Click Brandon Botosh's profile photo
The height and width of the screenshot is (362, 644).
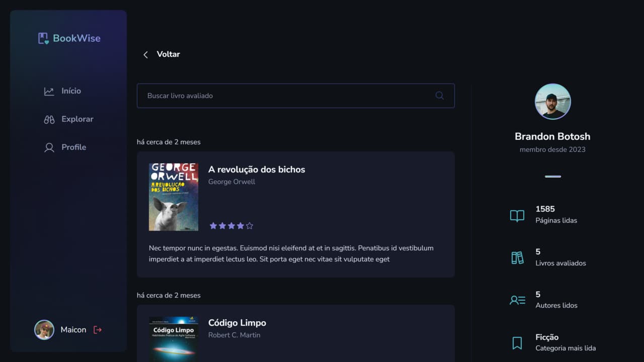pyautogui.click(x=552, y=101)
